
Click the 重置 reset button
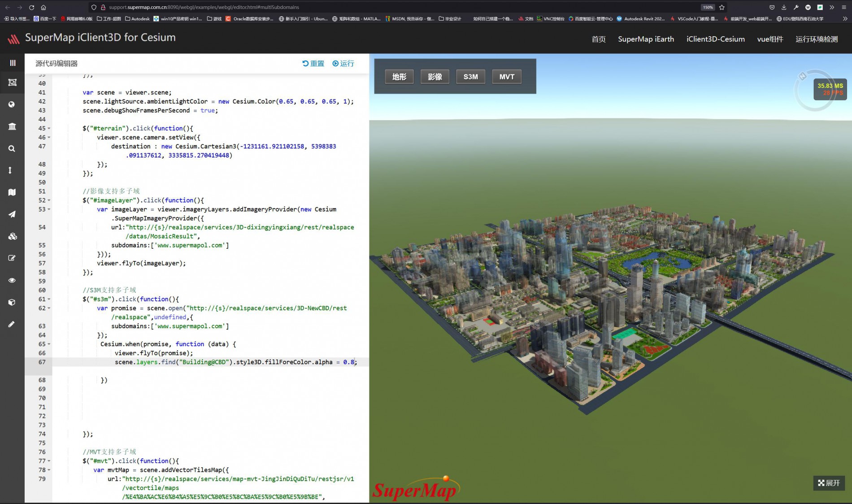[x=313, y=63]
